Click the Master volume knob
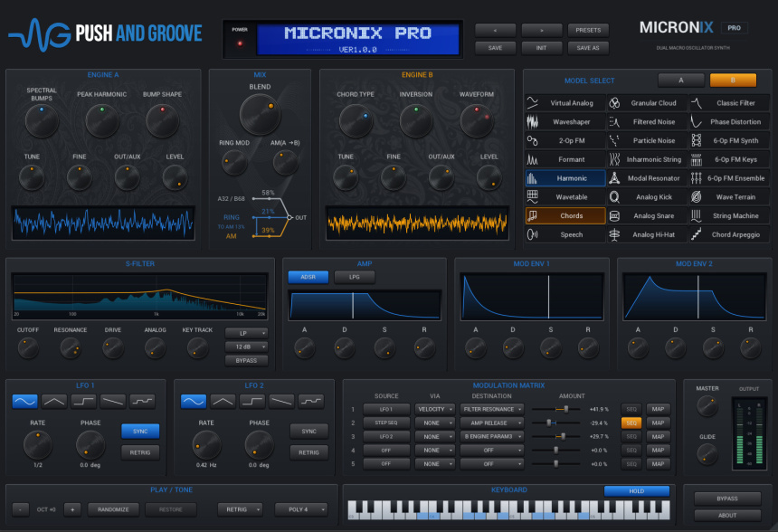 coord(707,406)
